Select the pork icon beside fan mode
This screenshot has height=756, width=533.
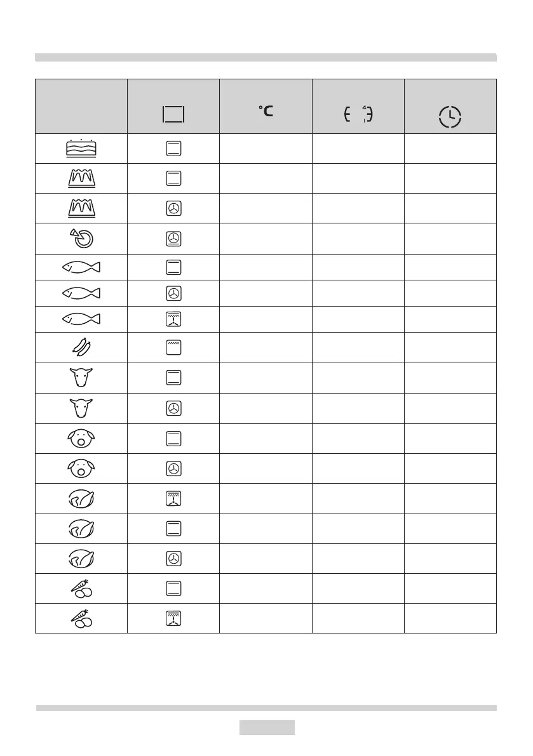click(x=81, y=468)
